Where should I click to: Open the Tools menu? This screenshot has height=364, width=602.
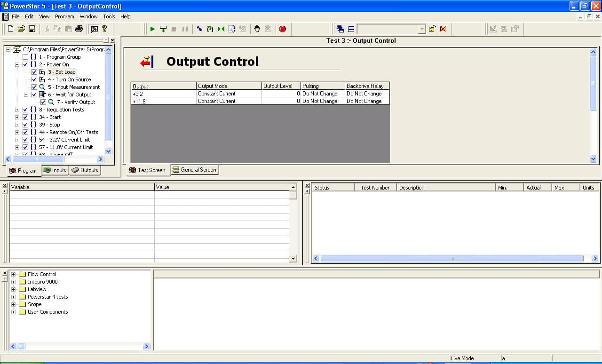[x=109, y=16]
